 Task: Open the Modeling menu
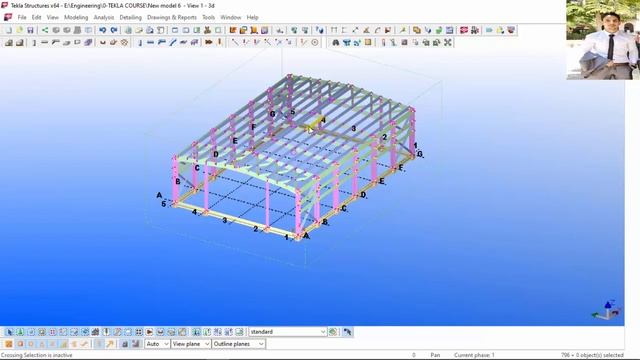coord(76,17)
